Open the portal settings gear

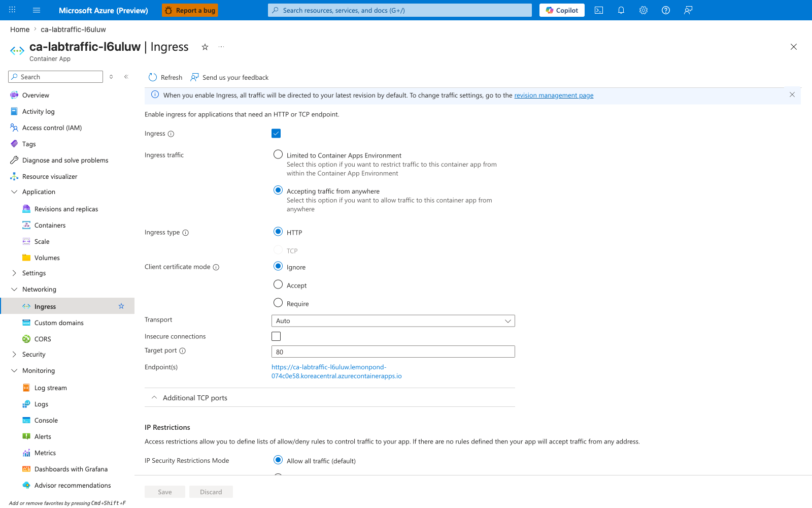point(644,10)
